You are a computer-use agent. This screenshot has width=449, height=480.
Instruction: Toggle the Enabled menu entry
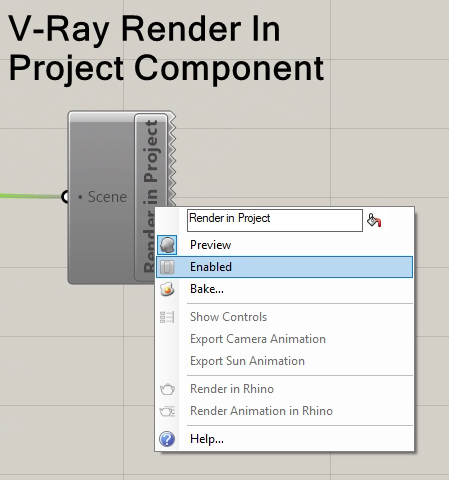[285, 267]
